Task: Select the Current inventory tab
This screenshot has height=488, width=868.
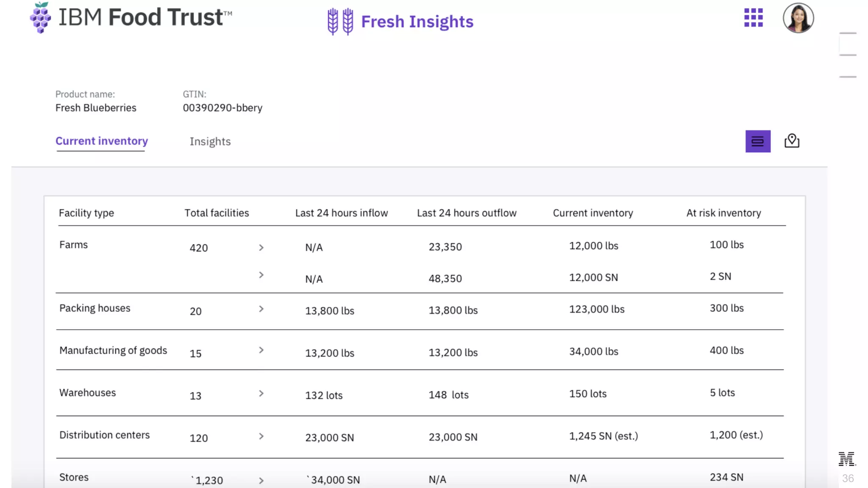Action: [102, 141]
